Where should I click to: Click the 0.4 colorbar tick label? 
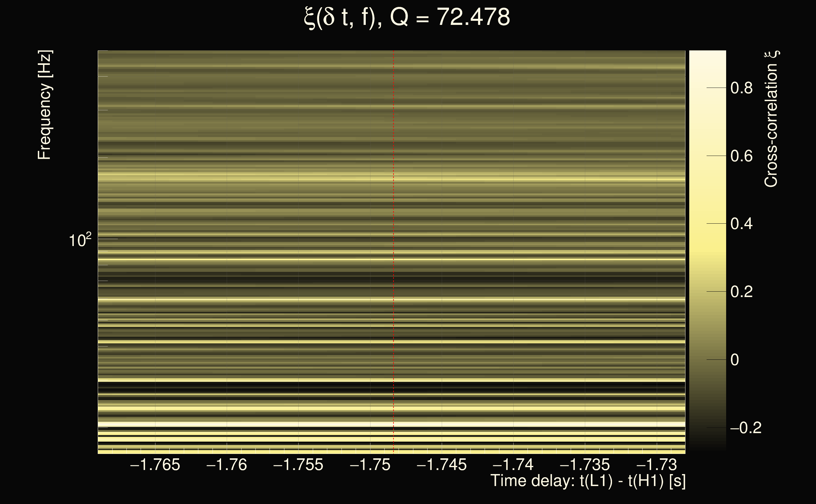click(x=741, y=224)
